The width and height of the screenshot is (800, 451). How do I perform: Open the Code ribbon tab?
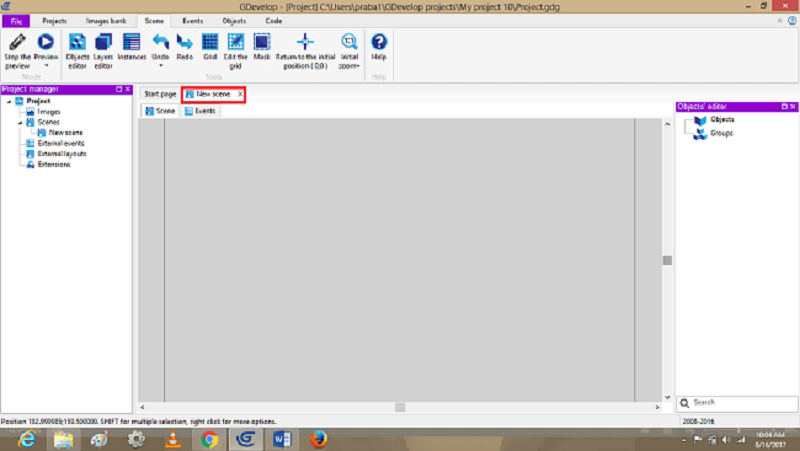(x=273, y=21)
